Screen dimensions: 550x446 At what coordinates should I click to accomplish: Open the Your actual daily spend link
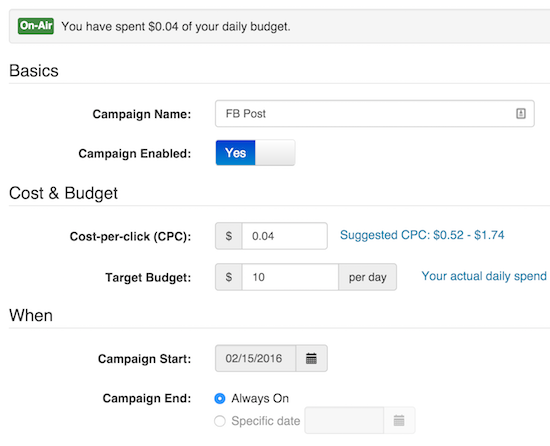485,276
